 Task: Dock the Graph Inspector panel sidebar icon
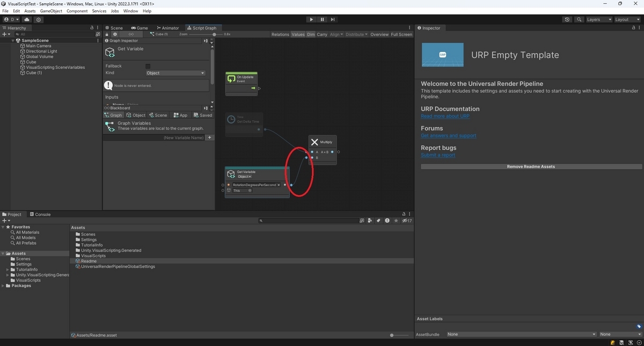[206, 41]
